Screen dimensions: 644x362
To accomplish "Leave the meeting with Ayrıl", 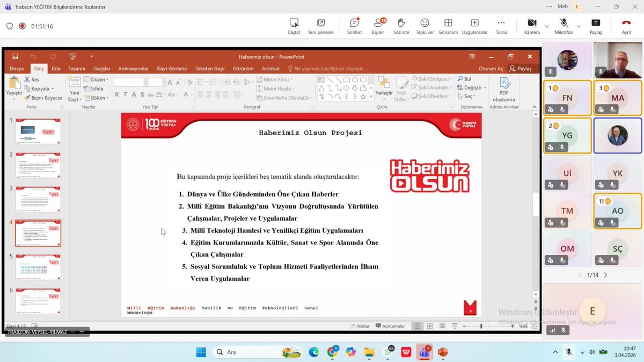I will pos(626,26).
